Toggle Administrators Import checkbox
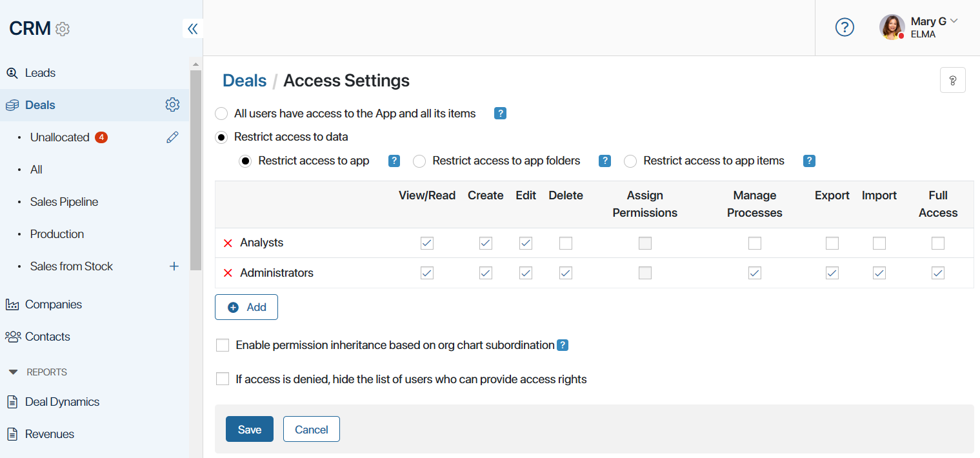The image size is (980, 458). [879, 273]
